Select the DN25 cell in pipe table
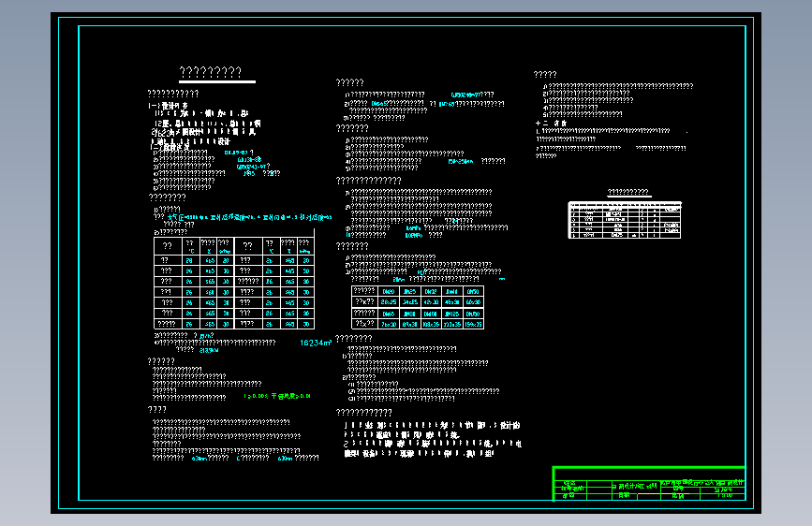Screen dimensions: 812x526 pos(409,291)
